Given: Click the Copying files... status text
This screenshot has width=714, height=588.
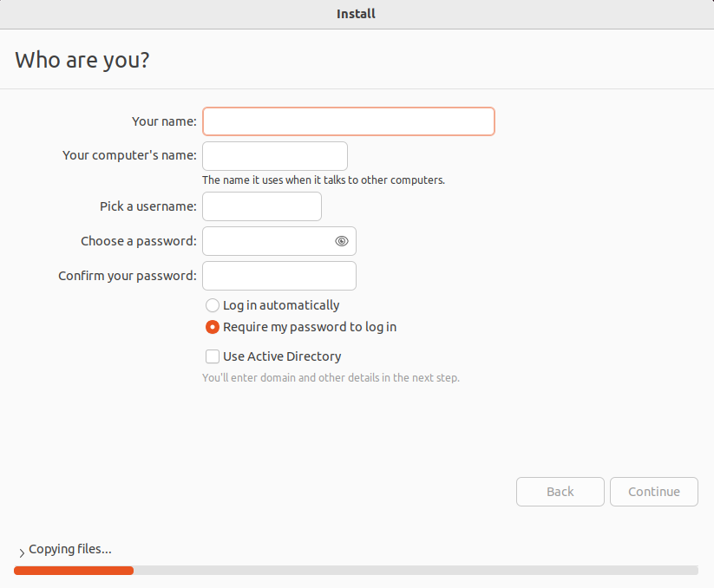Looking at the screenshot, I should tap(70, 549).
